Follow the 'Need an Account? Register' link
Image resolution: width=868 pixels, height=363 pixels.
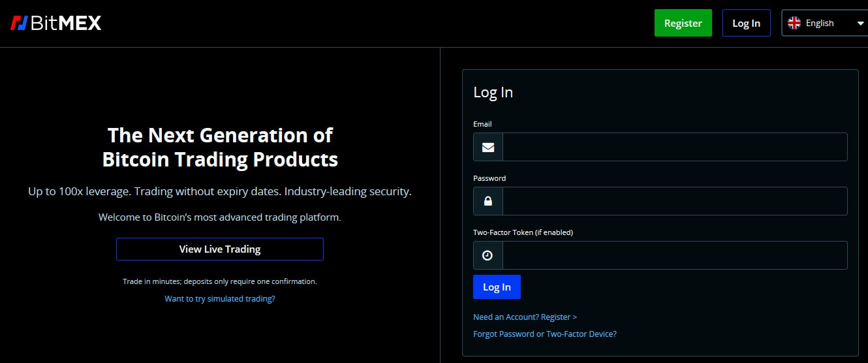click(x=525, y=317)
